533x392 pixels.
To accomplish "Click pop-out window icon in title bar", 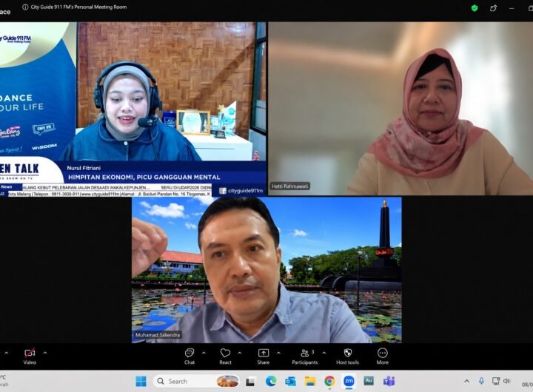I will 493,8.
